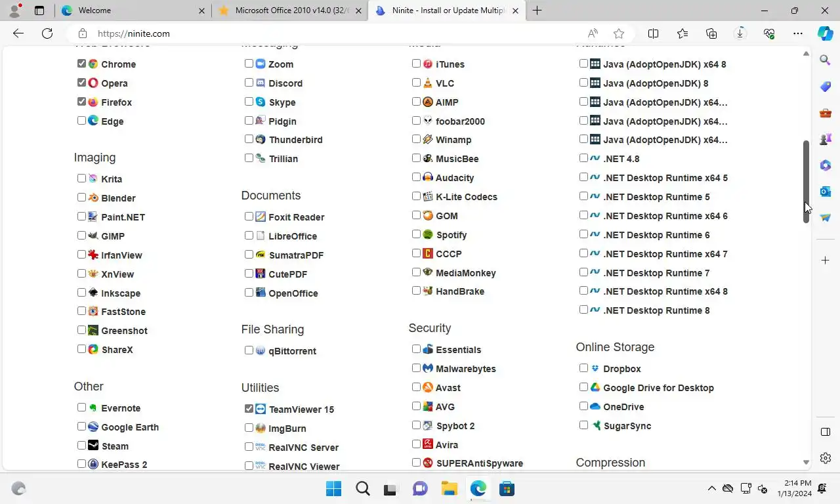Image resolution: width=840 pixels, height=504 pixels.
Task: Click the Firefox icon in the list
Action: point(93,102)
